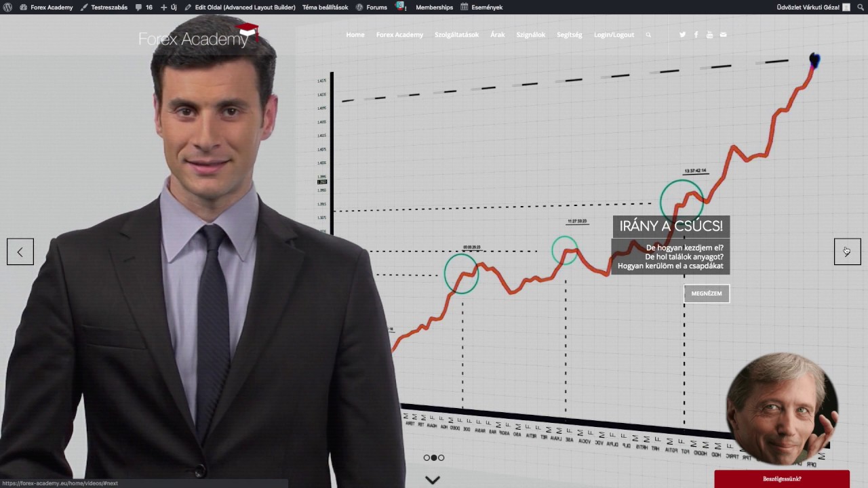Screen dimensions: 868x488
Task: Advance to next slide with right arrow
Action: (848, 252)
